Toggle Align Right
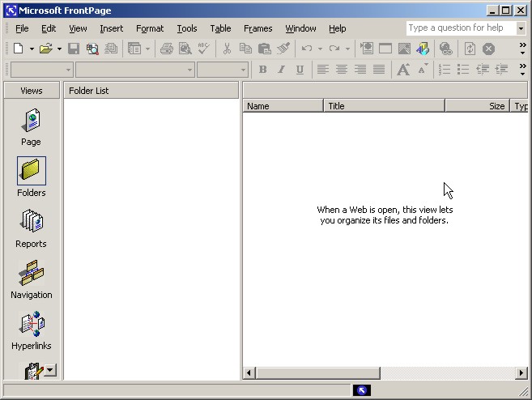The height and width of the screenshot is (400, 532). tap(360, 70)
